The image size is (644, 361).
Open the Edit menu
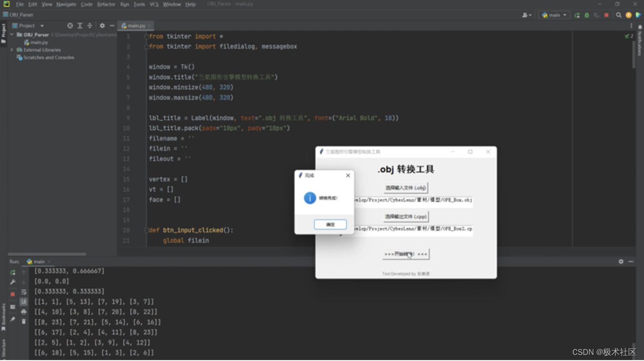pyautogui.click(x=32, y=4)
